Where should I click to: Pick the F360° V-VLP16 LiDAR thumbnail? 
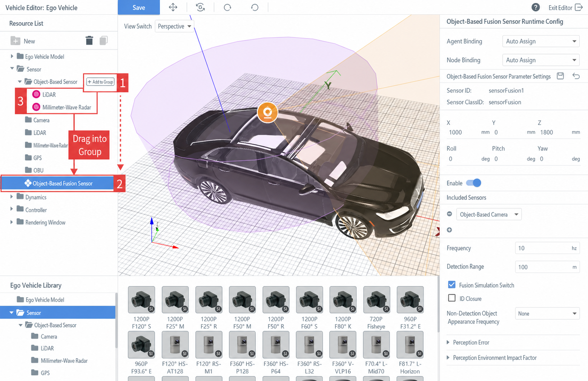(x=343, y=345)
